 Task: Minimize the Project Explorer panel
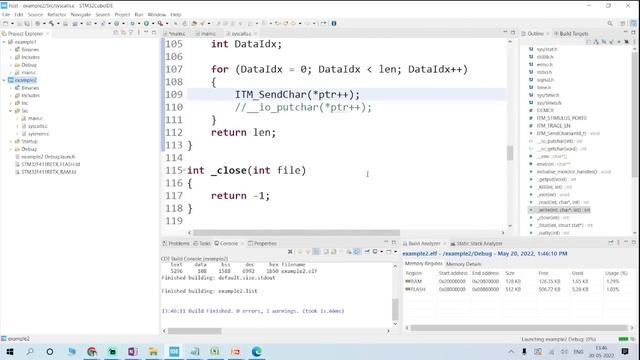146,33
